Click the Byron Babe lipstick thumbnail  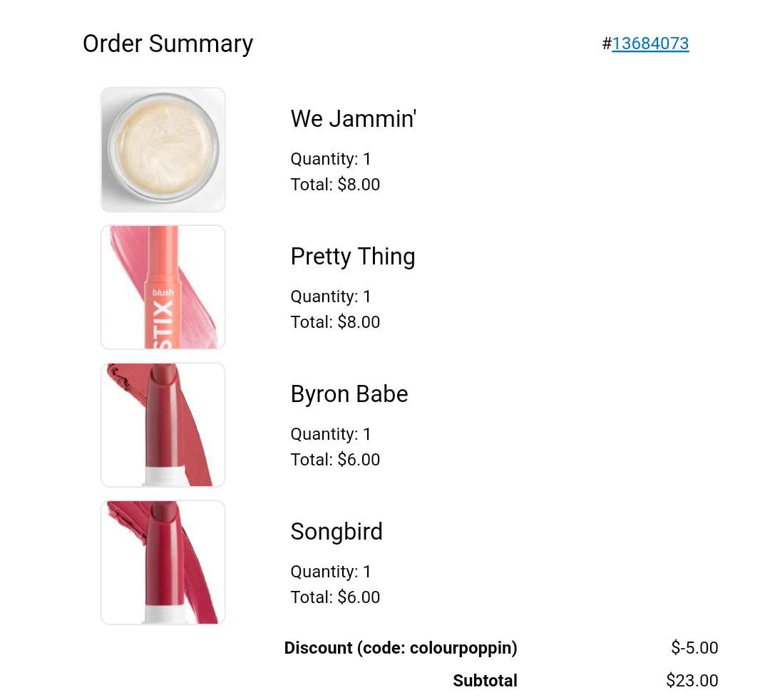pyautogui.click(x=163, y=425)
